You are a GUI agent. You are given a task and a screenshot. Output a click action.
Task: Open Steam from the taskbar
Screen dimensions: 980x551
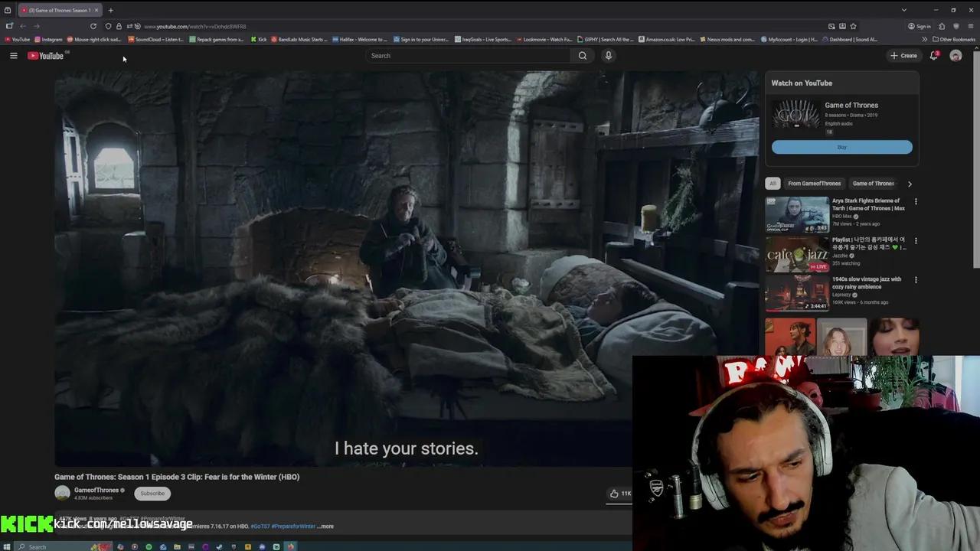point(219,546)
